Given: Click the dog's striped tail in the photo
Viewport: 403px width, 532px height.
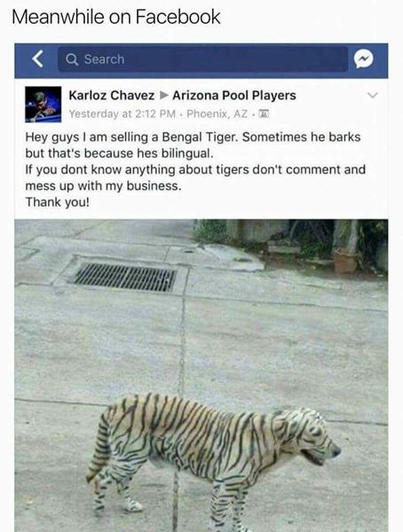Looking at the screenshot, I should pyautogui.click(x=99, y=446).
